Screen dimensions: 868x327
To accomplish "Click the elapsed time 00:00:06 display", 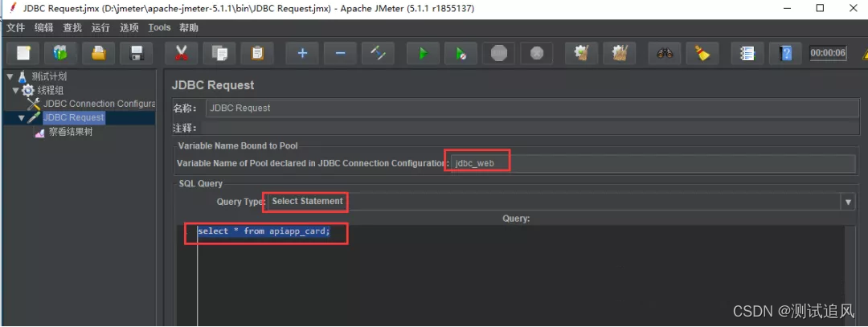I will tap(828, 53).
